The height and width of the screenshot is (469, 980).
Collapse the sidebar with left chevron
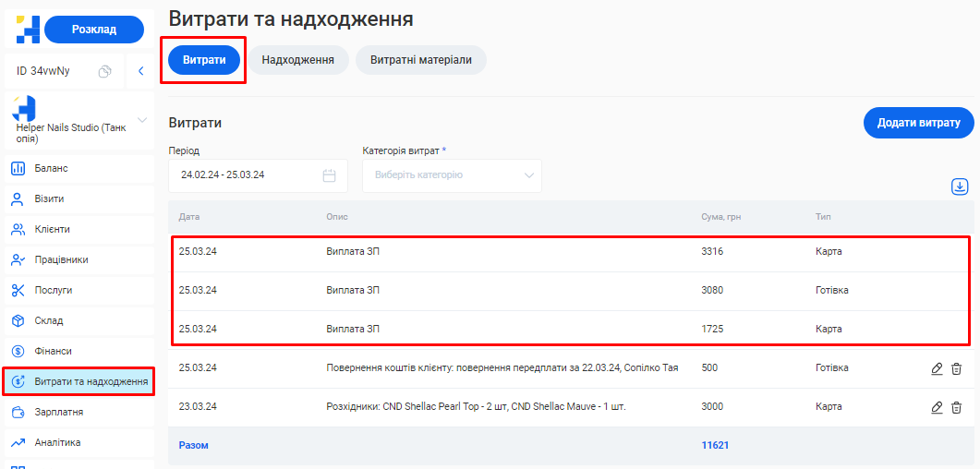[141, 71]
